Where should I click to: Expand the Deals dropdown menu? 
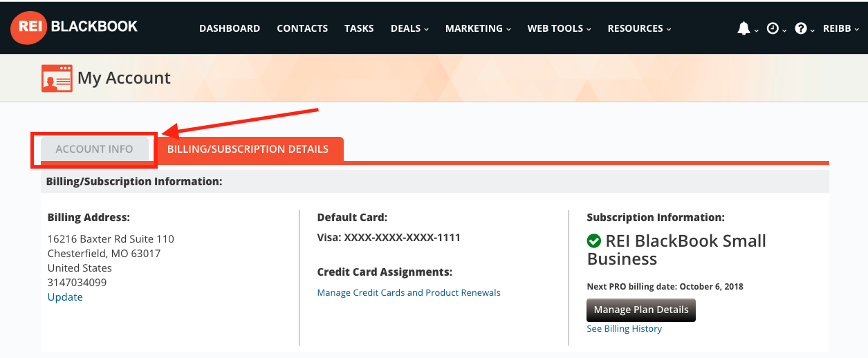pyautogui.click(x=409, y=28)
